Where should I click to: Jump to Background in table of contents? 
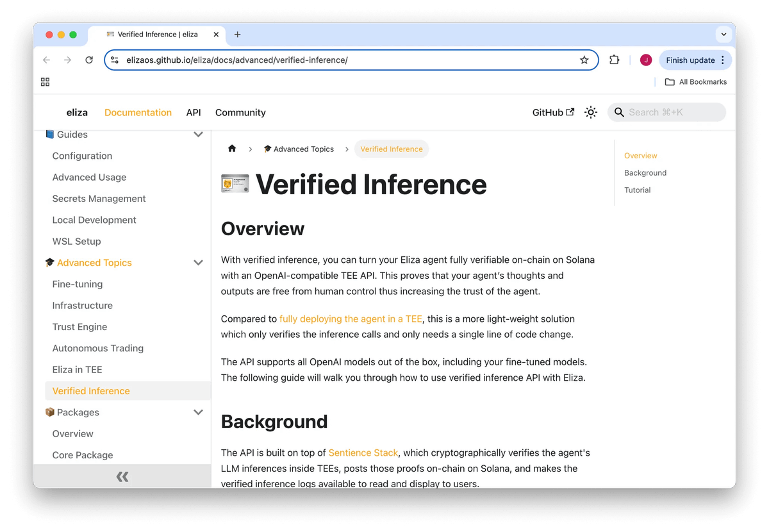tap(645, 173)
